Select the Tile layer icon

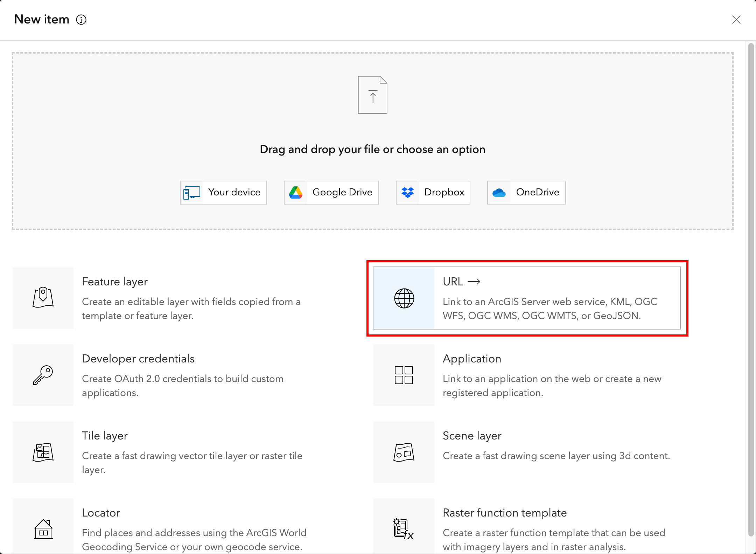point(43,452)
